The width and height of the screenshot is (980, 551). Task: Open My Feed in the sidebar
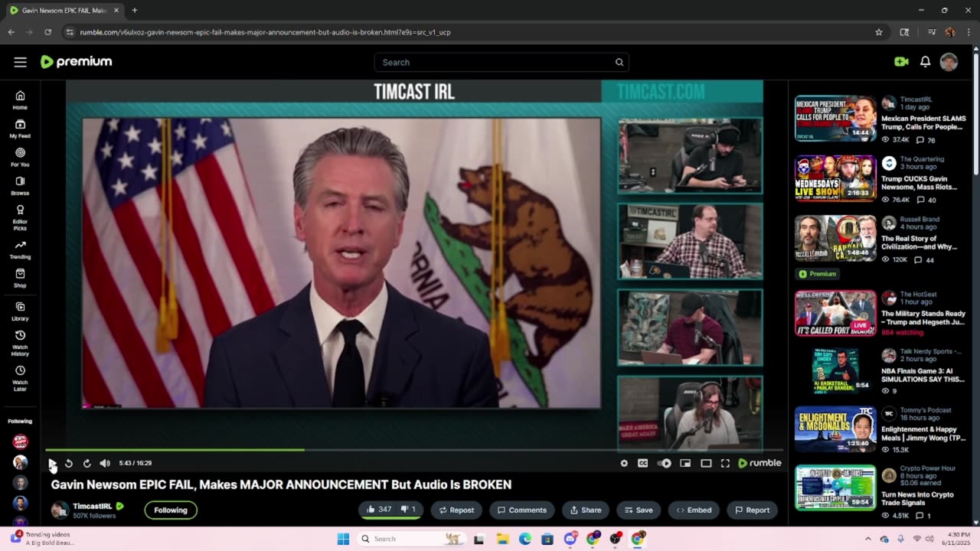(20, 129)
